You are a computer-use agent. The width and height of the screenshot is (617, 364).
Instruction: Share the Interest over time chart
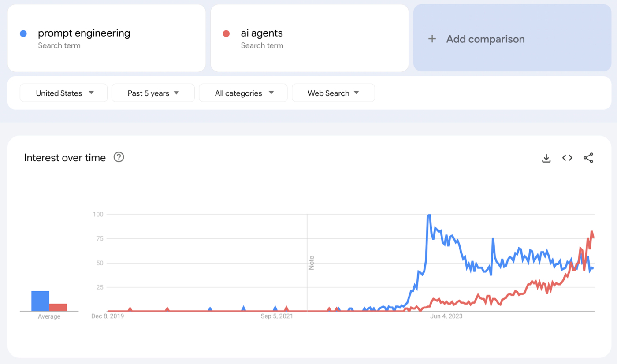click(588, 158)
